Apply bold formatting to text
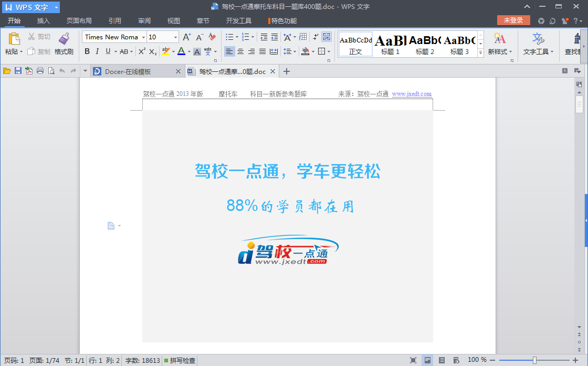Viewport: 588px width, 366px height. (x=87, y=52)
